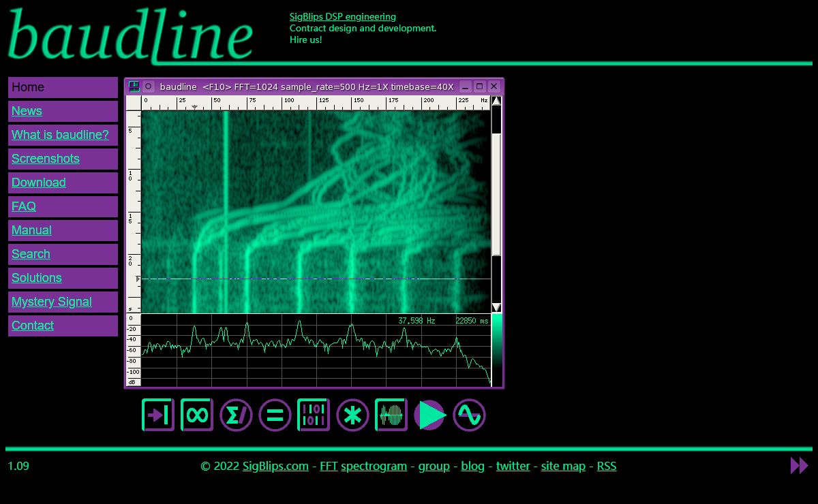The height and width of the screenshot is (504, 818).
Task: Click the 1.09 version number
Action: [18, 466]
